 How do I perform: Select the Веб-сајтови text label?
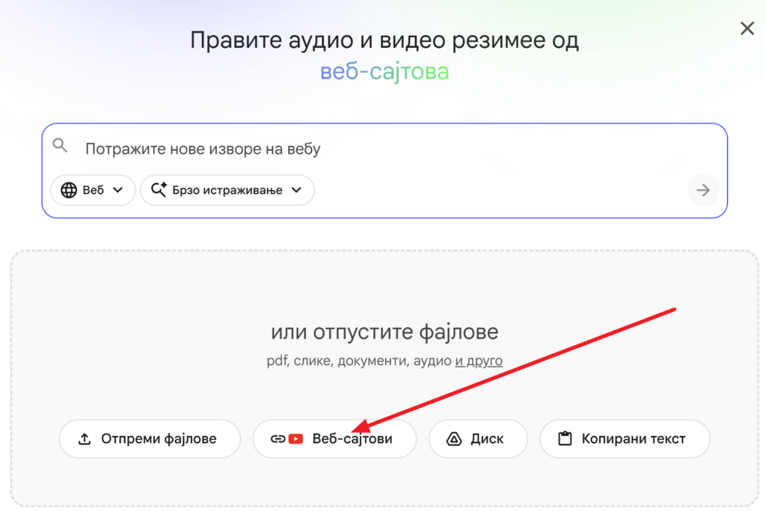pyautogui.click(x=352, y=439)
